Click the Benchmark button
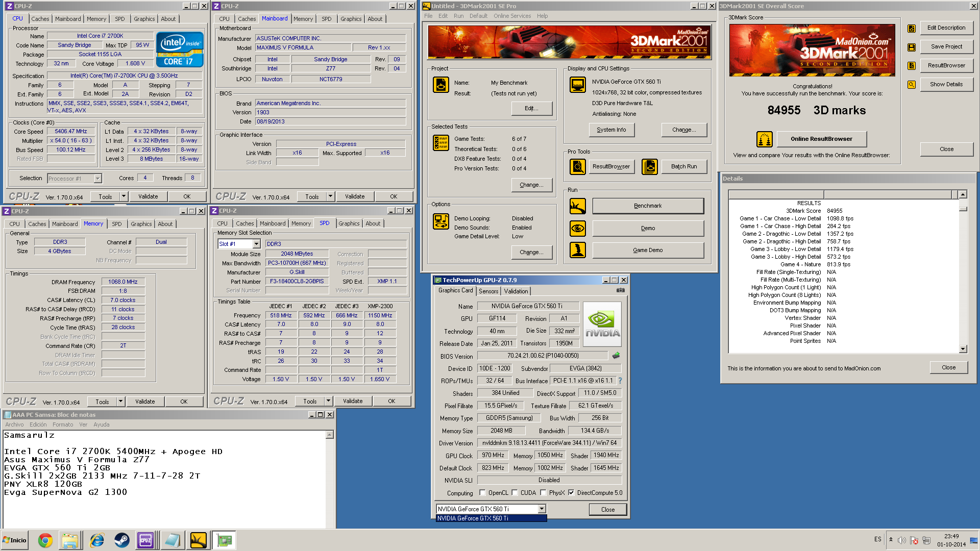 pos(648,206)
